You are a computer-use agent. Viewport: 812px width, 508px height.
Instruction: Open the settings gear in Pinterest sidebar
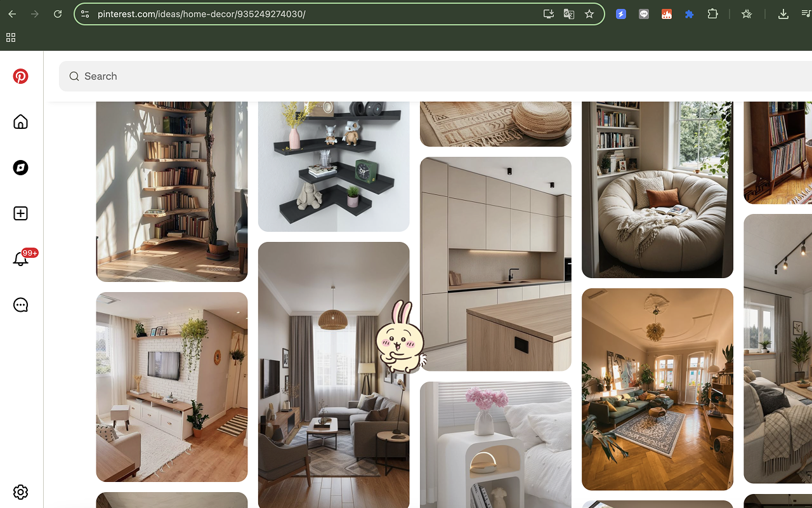tap(21, 492)
